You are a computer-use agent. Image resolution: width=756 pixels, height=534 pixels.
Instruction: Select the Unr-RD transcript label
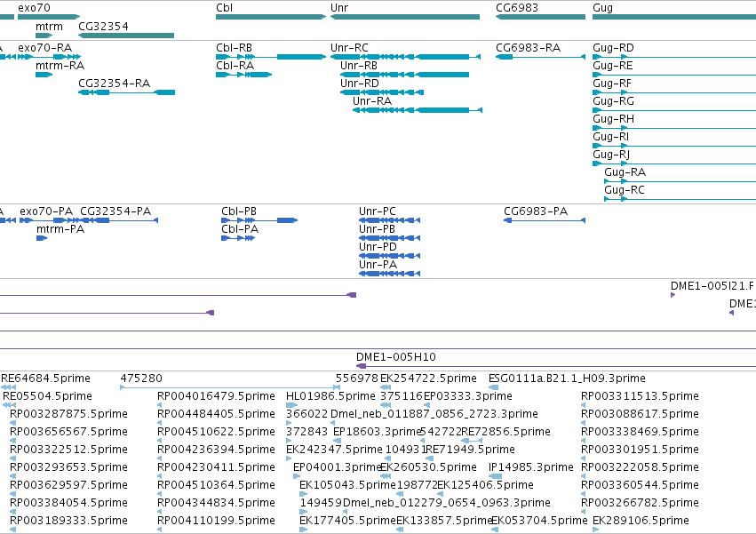pos(360,84)
